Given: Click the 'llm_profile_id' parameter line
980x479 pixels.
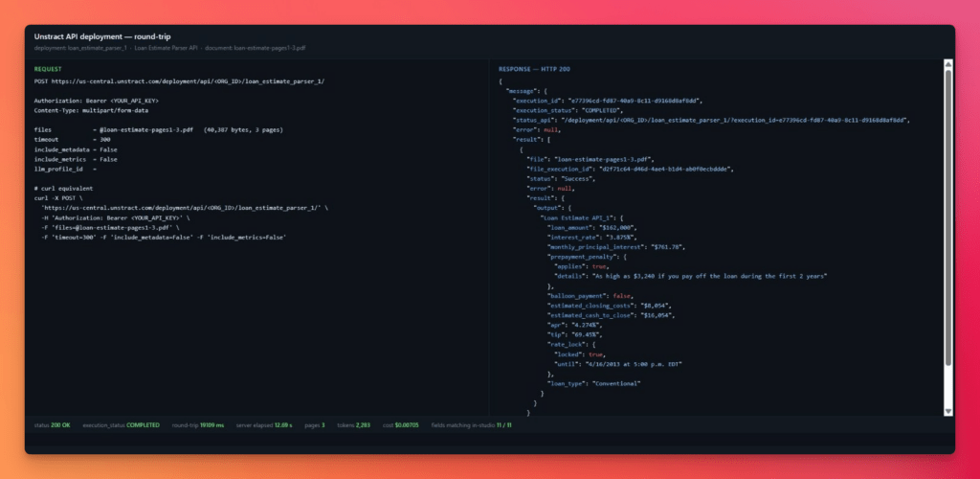Looking at the screenshot, I should (x=65, y=169).
